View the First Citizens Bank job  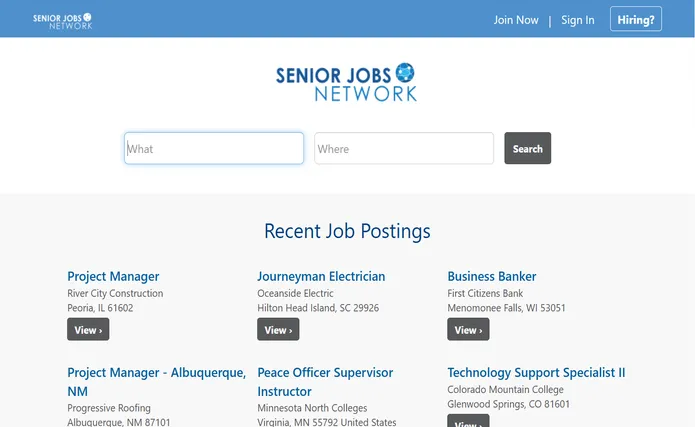[x=468, y=329]
